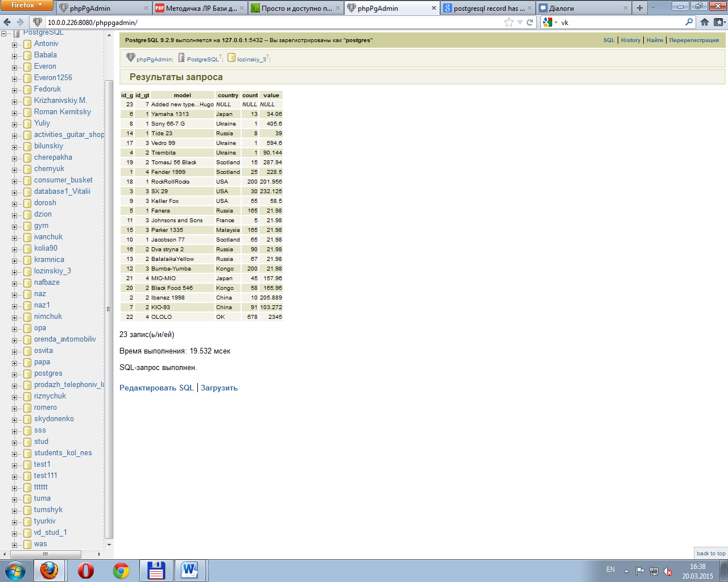Image resolution: width=728 pixels, height=582 pixels.
Task: Click the URL address field
Action: [x=273, y=22]
